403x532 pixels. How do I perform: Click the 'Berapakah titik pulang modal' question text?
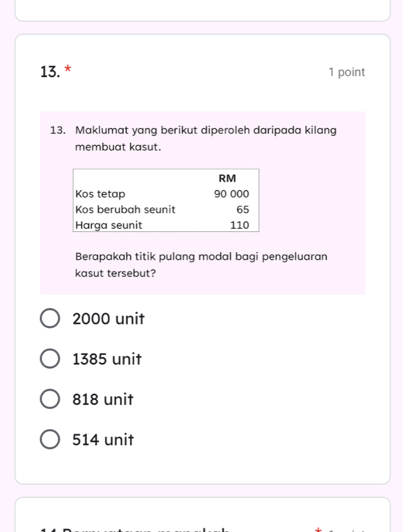(x=201, y=256)
